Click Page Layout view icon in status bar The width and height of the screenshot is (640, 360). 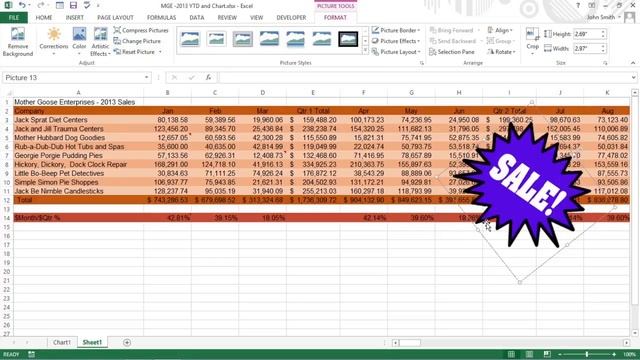point(529,354)
